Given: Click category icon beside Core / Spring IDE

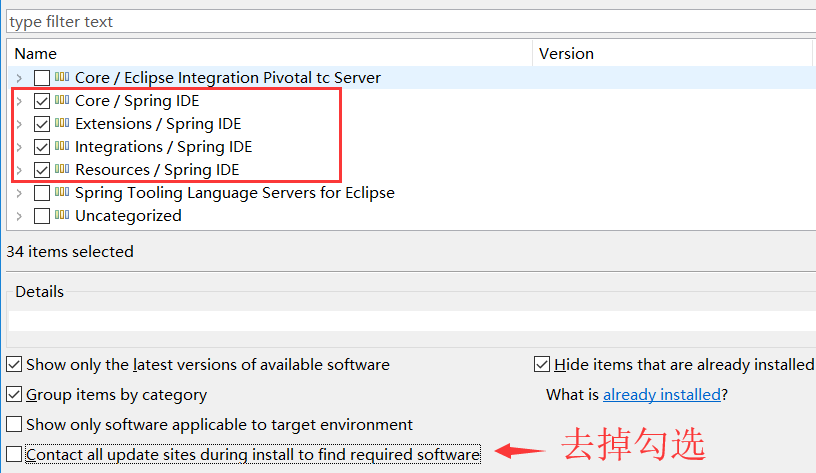Looking at the screenshot, I should (62, 101).
